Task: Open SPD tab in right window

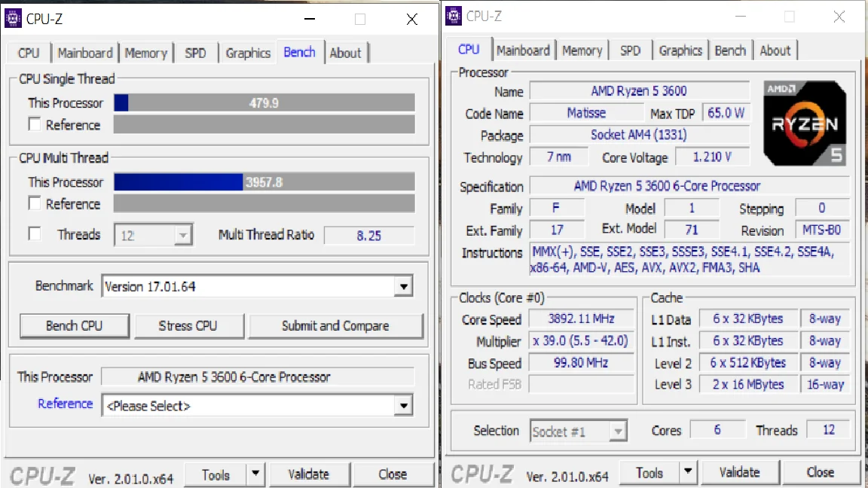Action: [631, 50]
